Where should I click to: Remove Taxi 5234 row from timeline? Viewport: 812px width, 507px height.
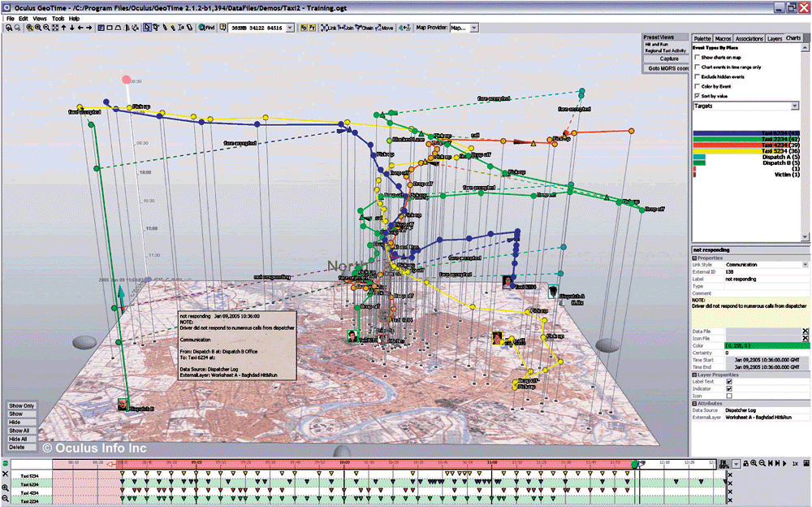[730, 474]
